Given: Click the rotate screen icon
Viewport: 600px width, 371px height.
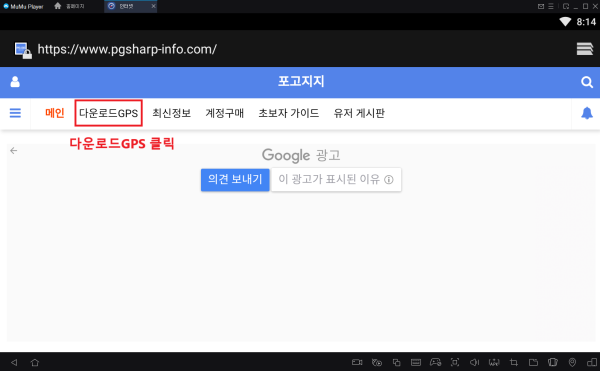Looking at the screenshot, I should (553, 362).
